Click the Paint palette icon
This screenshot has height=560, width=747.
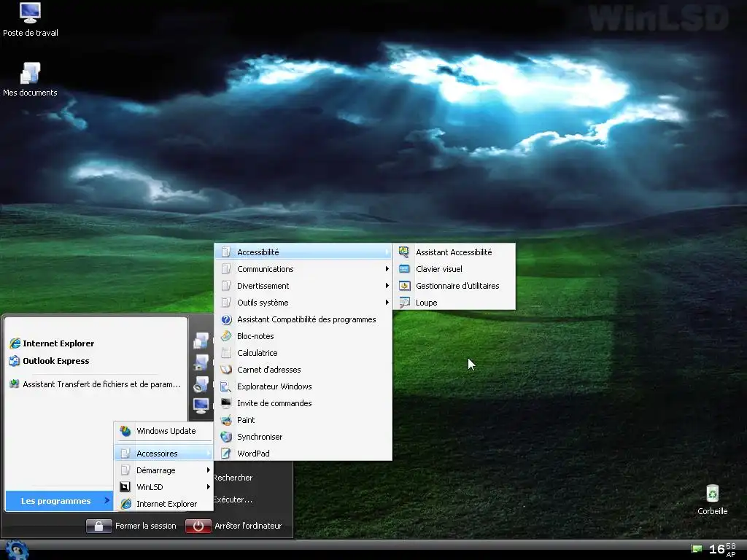click(226, 420)
